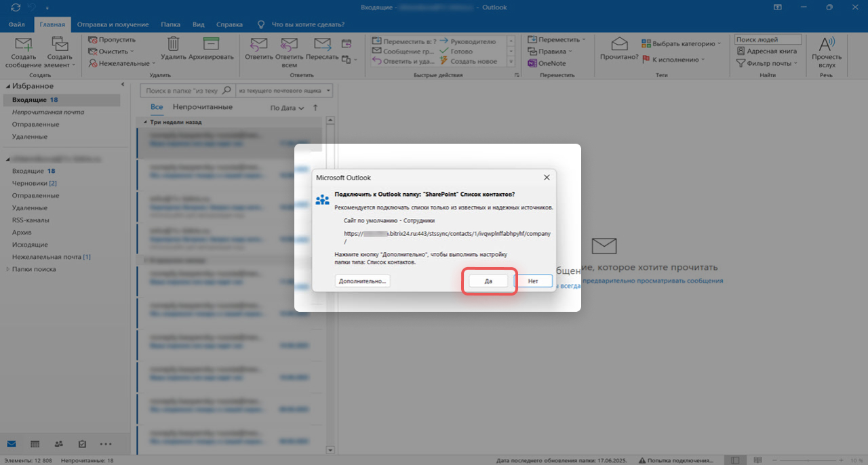Select the Переместить в: ? quick action

click(404, 41)
